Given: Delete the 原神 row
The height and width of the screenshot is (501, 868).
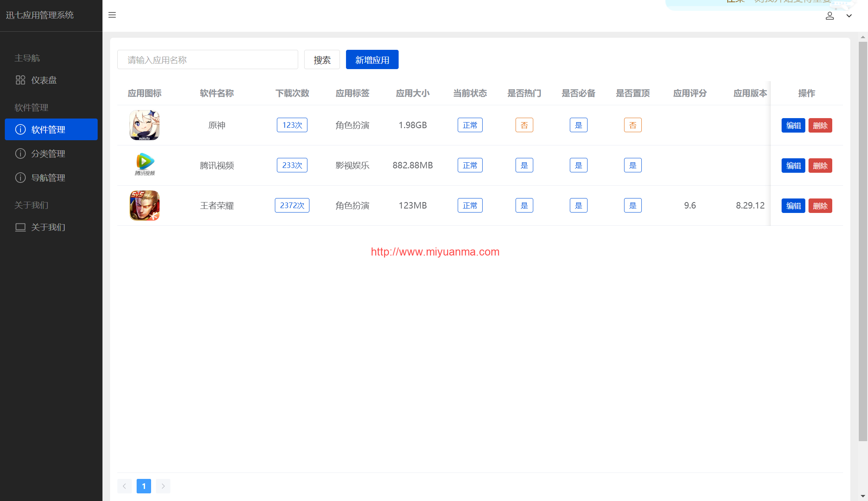Looking at the screenshot, I should point(820,125).
